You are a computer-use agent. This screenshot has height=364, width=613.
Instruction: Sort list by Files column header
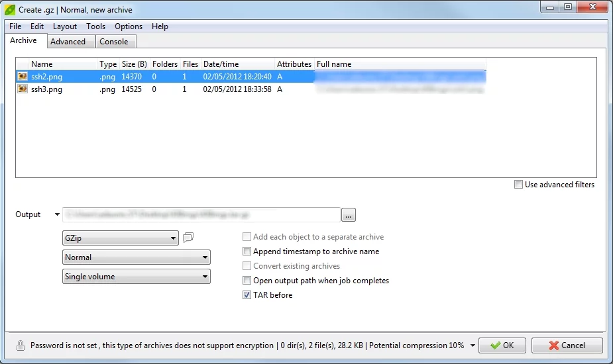190,64
